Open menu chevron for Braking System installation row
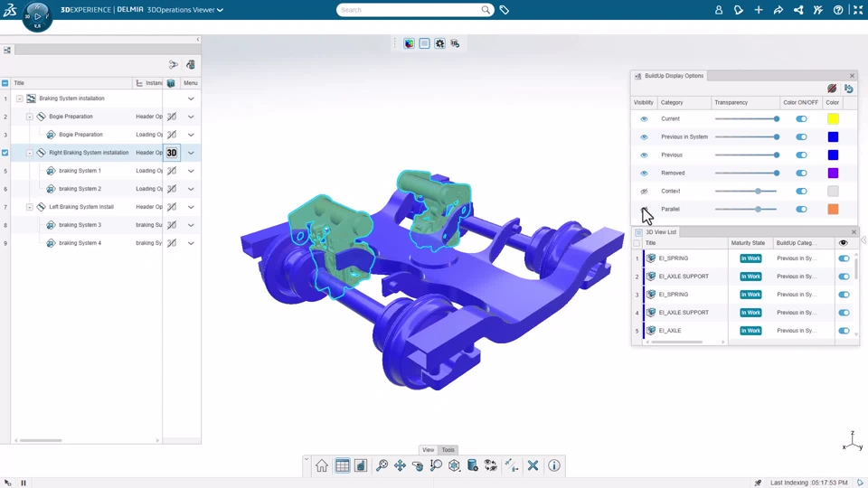This screenshot has height=488, width=868. (191, 99)
